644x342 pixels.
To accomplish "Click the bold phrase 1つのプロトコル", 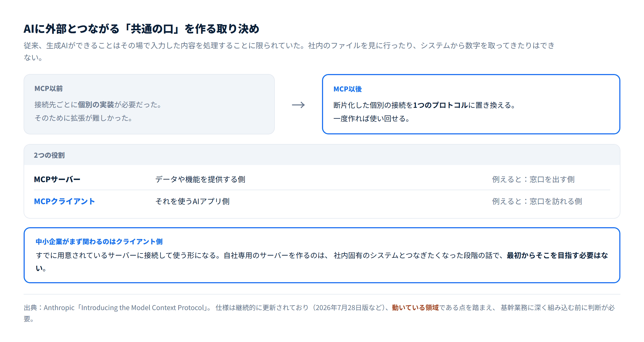I will [x=441, y=105].
